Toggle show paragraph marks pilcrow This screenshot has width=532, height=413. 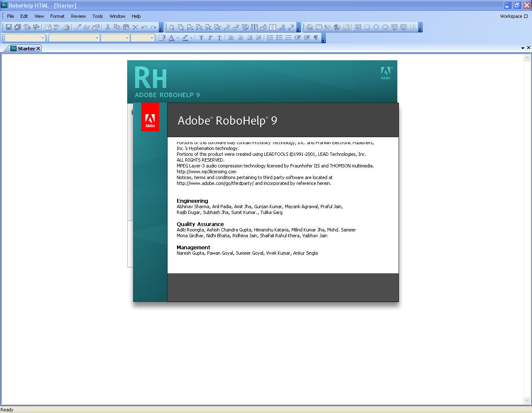tap(316, 38)
